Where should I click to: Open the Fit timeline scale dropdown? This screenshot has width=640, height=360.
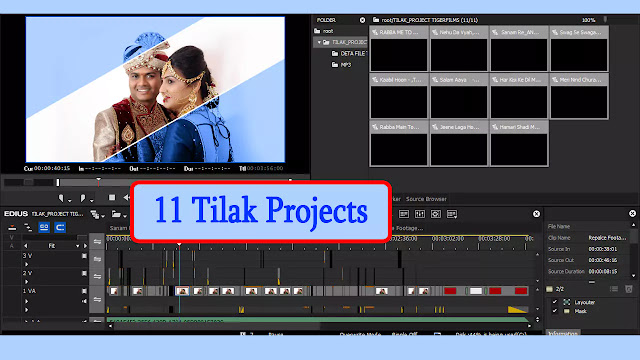pos(78,246)
